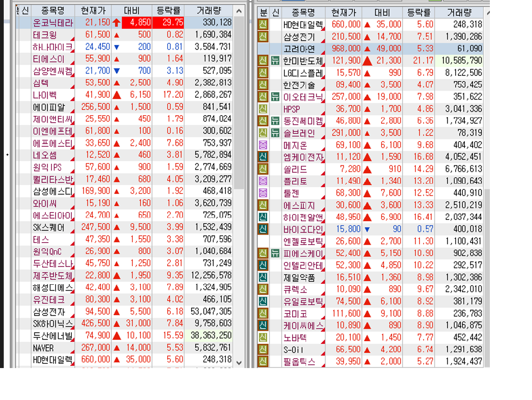
Task: Click the left list scrollbar up arrow
Action: [x=239, y=11]
